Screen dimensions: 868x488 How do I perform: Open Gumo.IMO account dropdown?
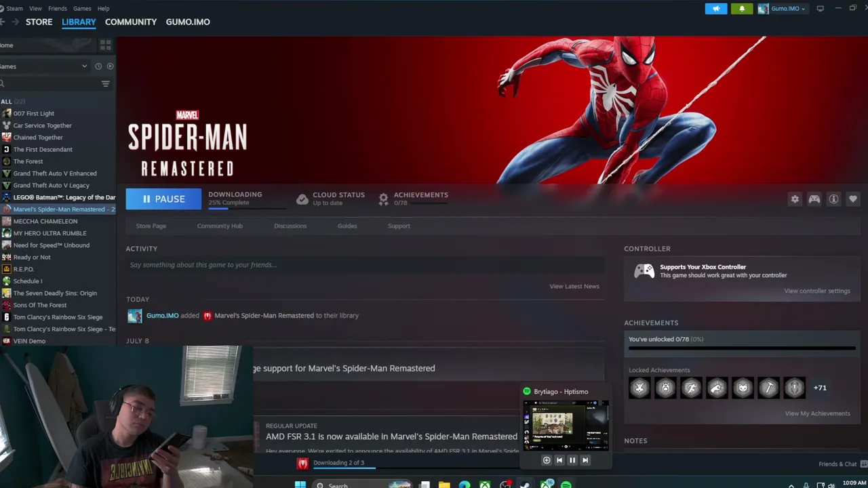[782, 9]
